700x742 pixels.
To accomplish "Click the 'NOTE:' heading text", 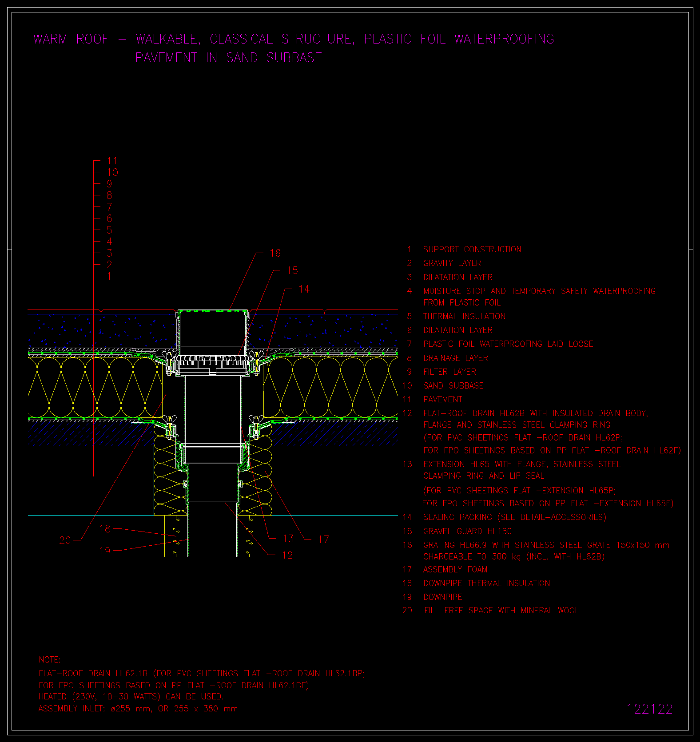I will (x=50, y=660).
